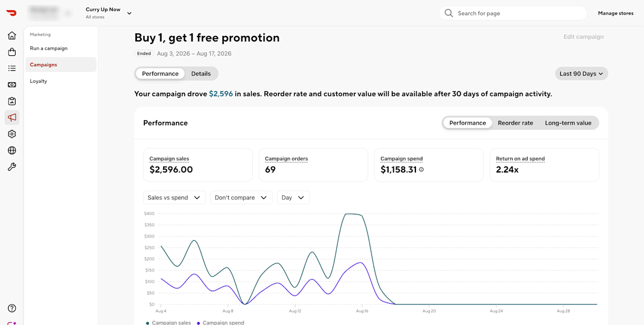
Task: Click the Ended status badge
Action: point(144,54)
